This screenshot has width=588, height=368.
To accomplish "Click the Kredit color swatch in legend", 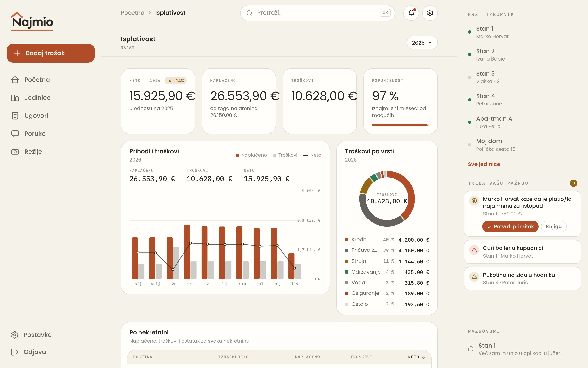I will (x=347, y=239).
